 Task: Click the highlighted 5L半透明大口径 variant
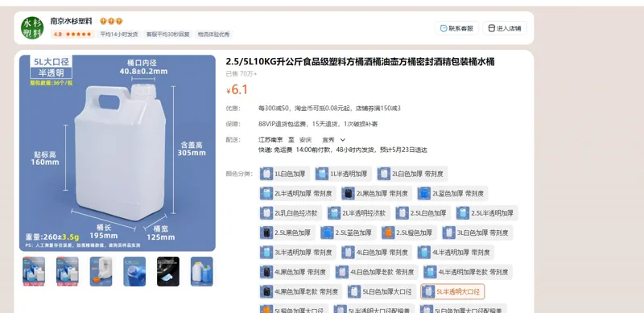(x=452, y=291)
